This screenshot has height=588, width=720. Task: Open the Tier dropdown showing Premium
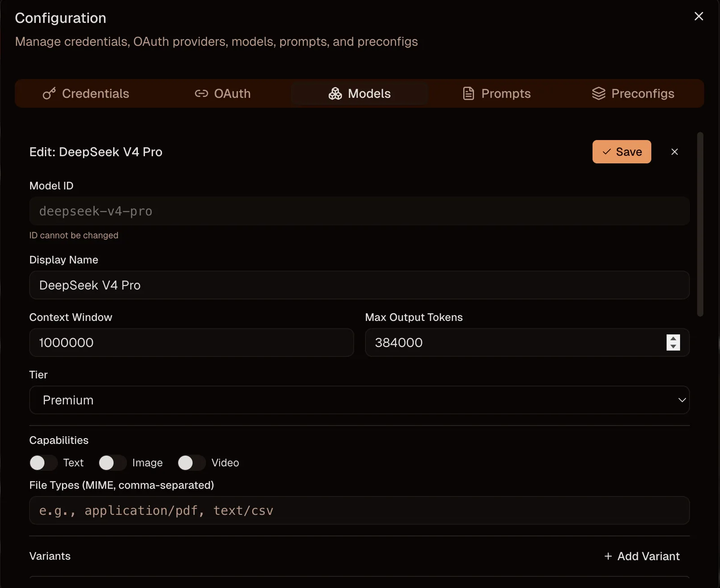click(x=359, y=400)
